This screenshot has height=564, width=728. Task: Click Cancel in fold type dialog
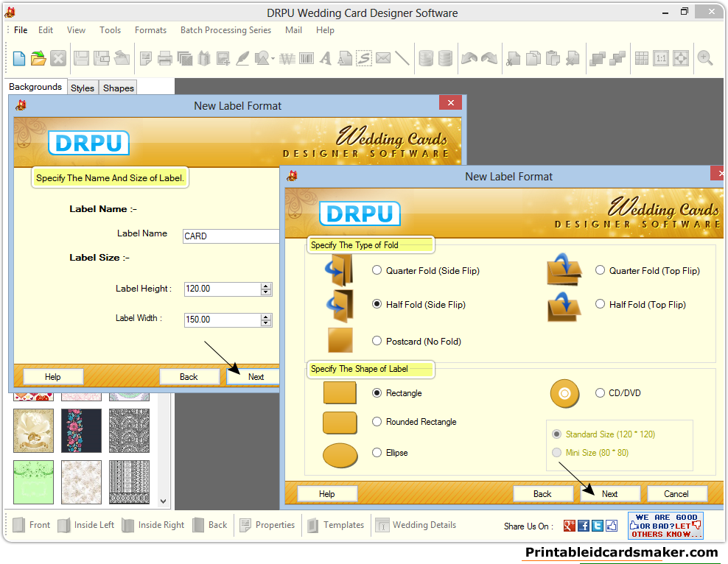click(676, 494)
